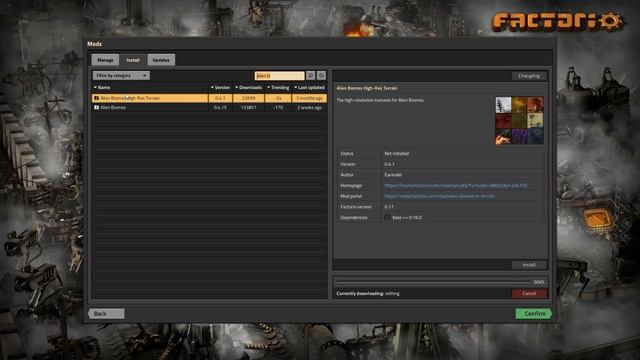Open the forums Homepage link
Viewport: 640px width, 360px height.
point(456,186)
